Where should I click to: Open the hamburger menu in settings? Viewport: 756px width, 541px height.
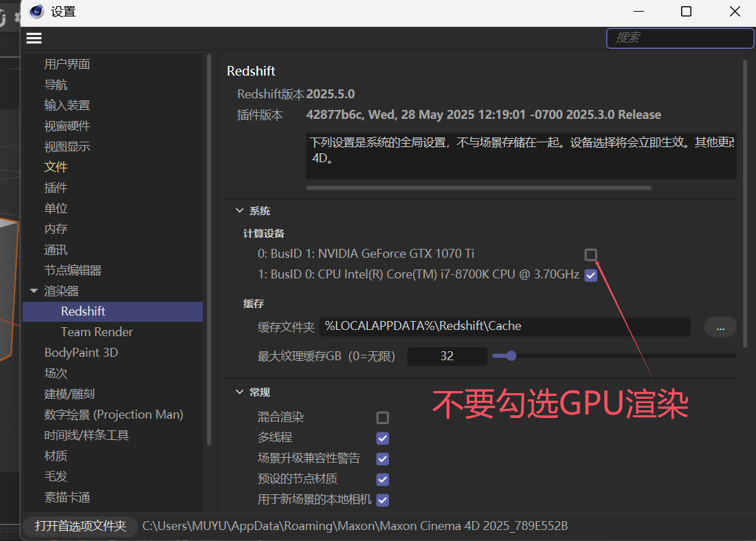pos(34,38)
